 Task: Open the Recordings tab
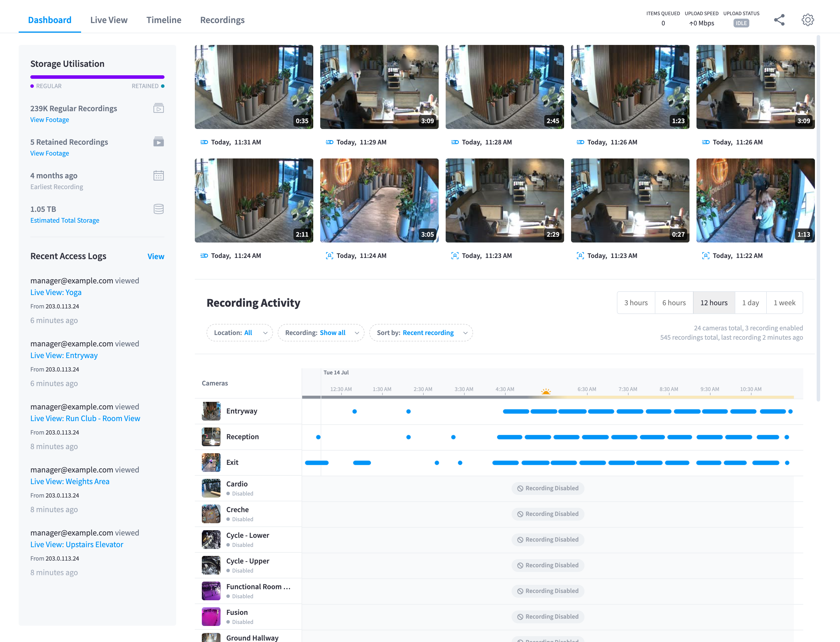[x=222, y=20]
